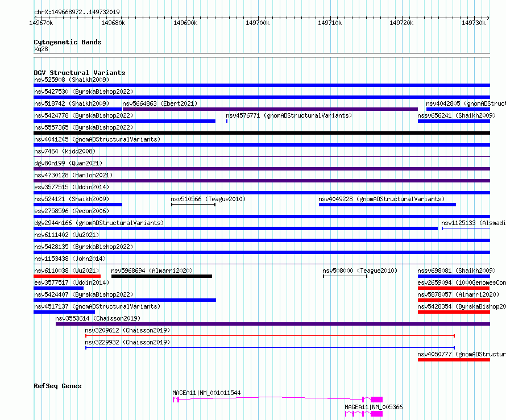Viewport: 506px width, 420px height.
Task: Click the nsv6111402 (Wu2021) label
Action: click(67, 235)
